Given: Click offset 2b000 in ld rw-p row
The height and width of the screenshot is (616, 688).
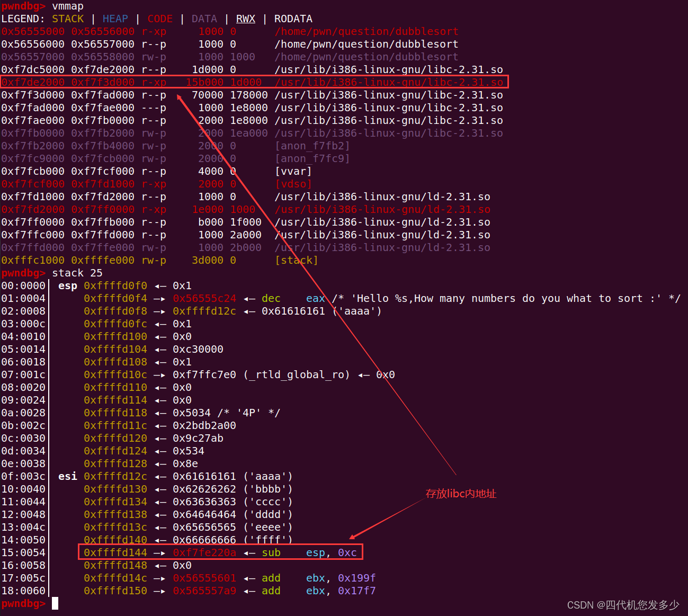Looking at the screenshot, I should 246,248.
